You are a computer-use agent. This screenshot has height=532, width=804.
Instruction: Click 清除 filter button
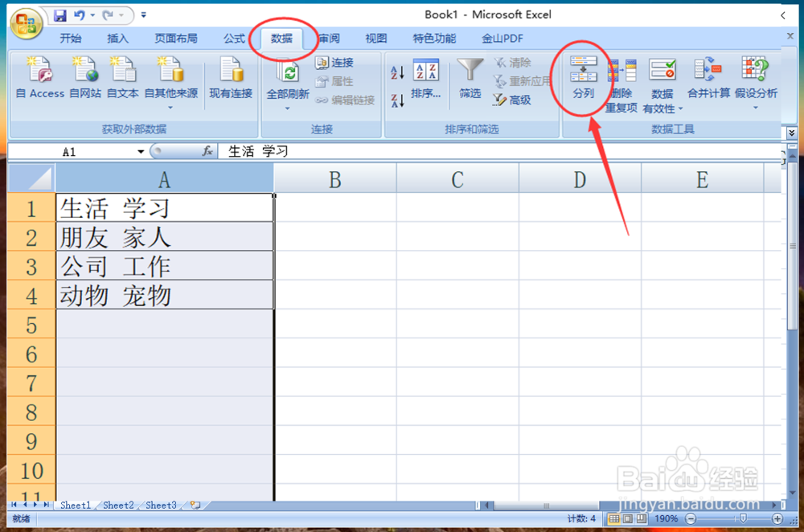(x=512, y=63)
